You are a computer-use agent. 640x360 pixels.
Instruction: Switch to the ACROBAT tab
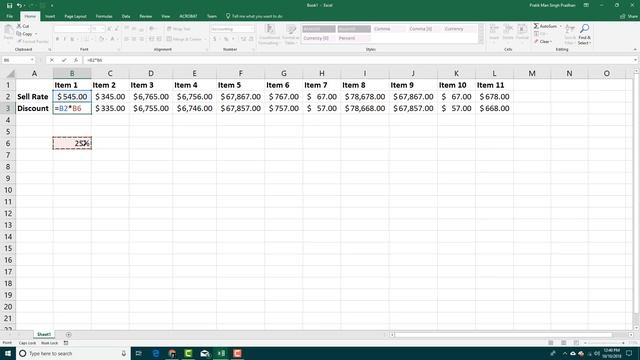coord(188,16)
